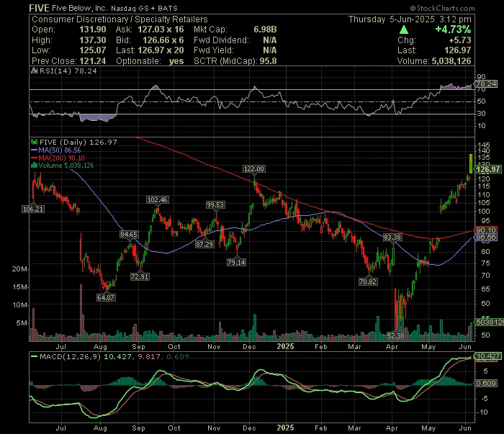Click the 52.38 low price label
Image resolution: width=504 pixels, height=434 pixels.
click(396, 335)
